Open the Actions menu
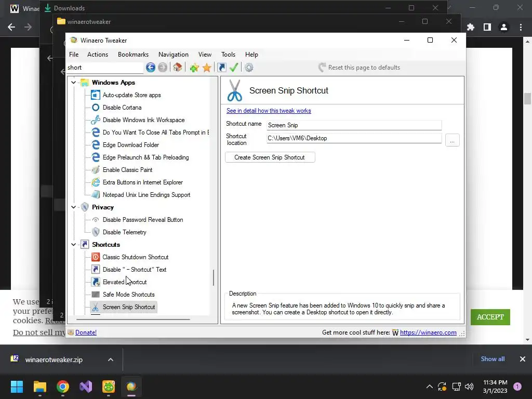The width and height of the screenshot is (532, 399). pyautogui.click(x=98, y=55)
